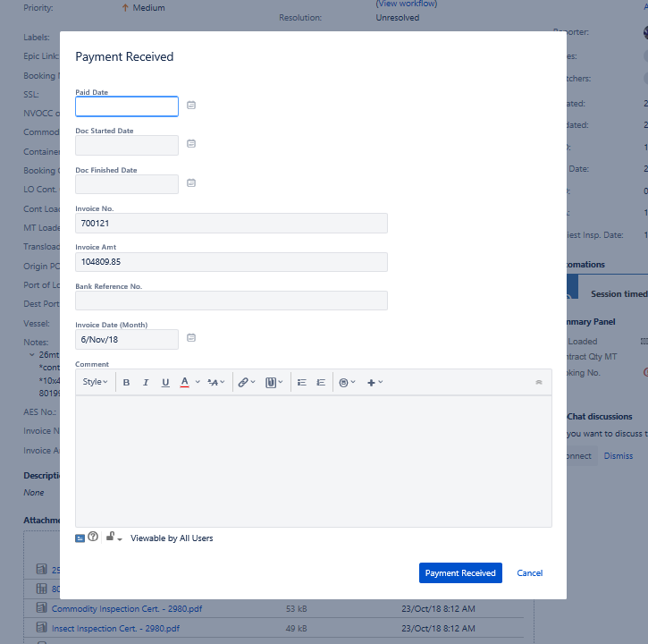
Task: Insert a bulleted list
Action: 302,383
